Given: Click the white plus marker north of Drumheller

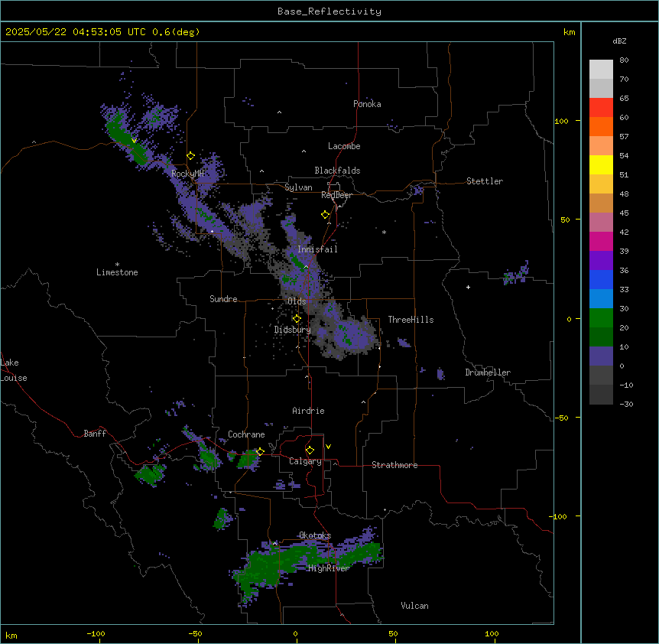Looking at the screenshot, I should coord(468,287).
